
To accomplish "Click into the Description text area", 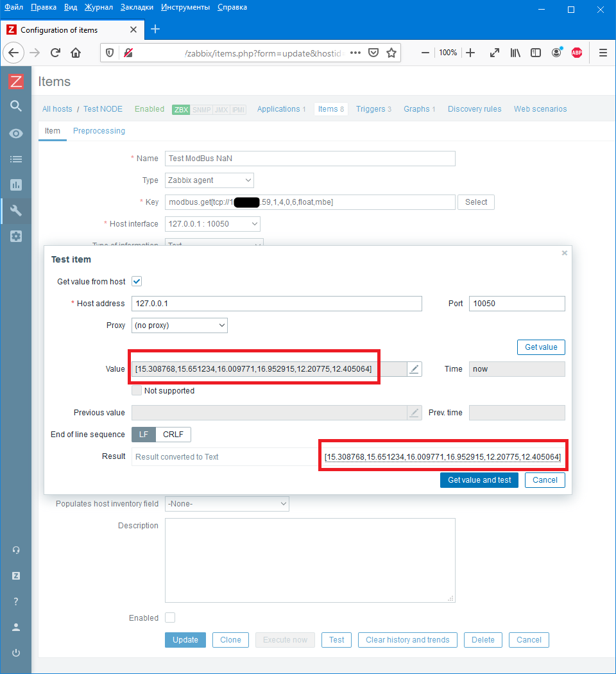I will [310, 560].
